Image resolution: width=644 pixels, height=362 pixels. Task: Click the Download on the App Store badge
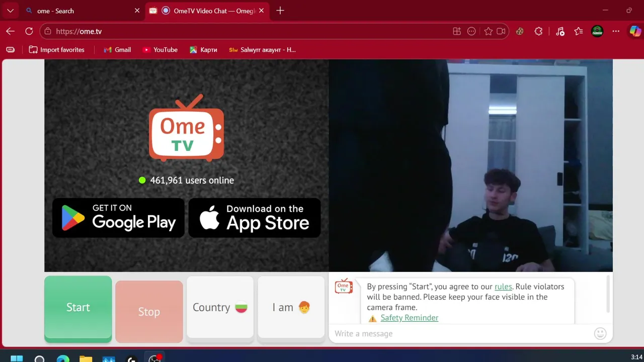[255, 218]
